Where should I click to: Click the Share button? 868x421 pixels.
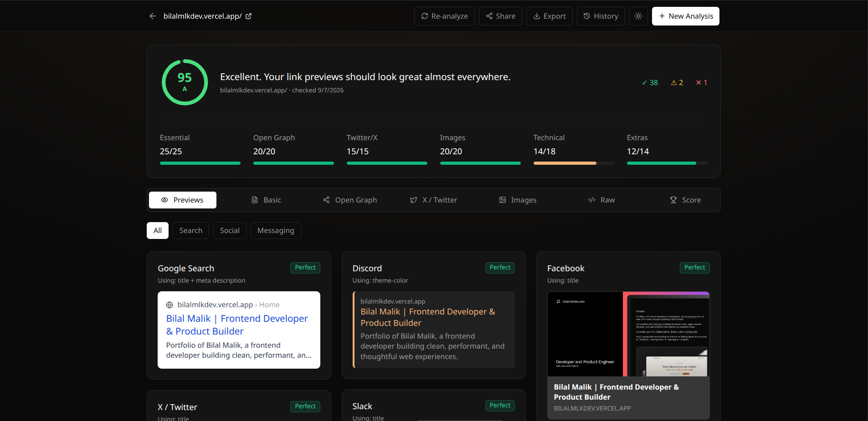click(x=500, y=16)
